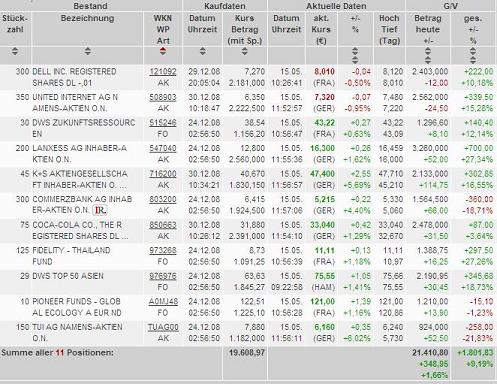Open WKN 547040 Lanxess link
The width and height of the screenshot is (497, 384).
tap(163, 148)
